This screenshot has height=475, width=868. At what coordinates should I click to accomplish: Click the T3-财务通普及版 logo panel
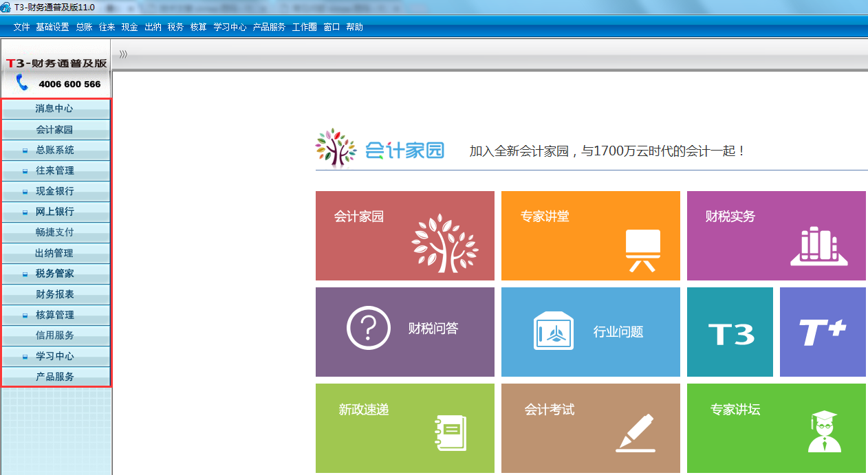(x=55, y=64)
